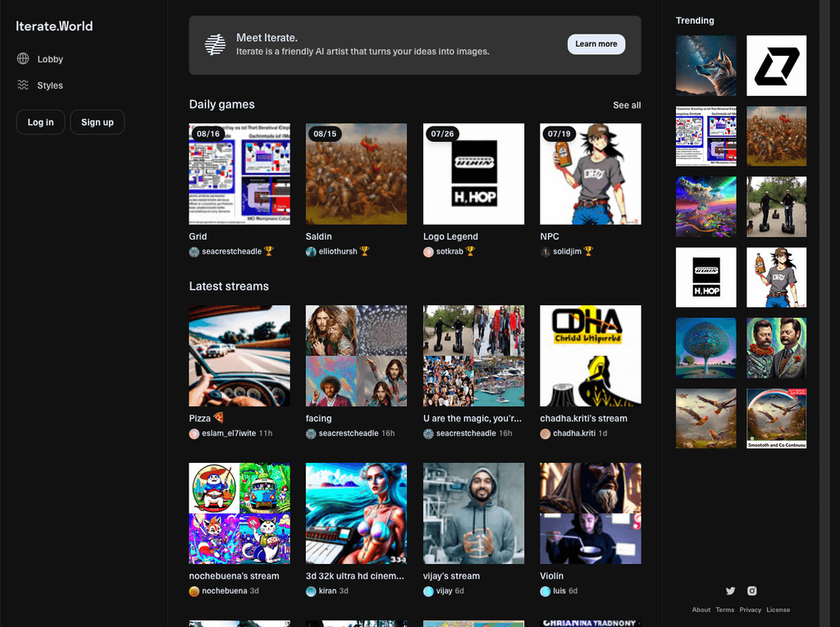The width and height of the screenshot is (840, 627).
Task: Click the Iterate.World site logo
Action: (x=54, y=26)
